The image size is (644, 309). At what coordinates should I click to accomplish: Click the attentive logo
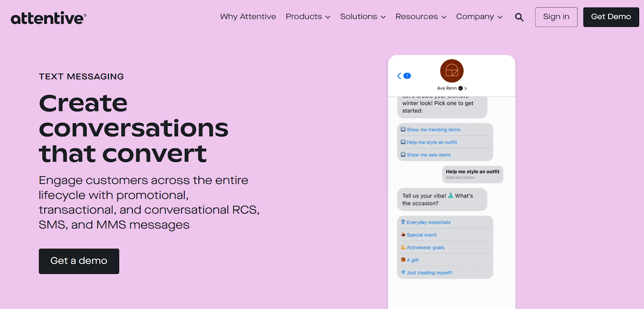[47, 17]
